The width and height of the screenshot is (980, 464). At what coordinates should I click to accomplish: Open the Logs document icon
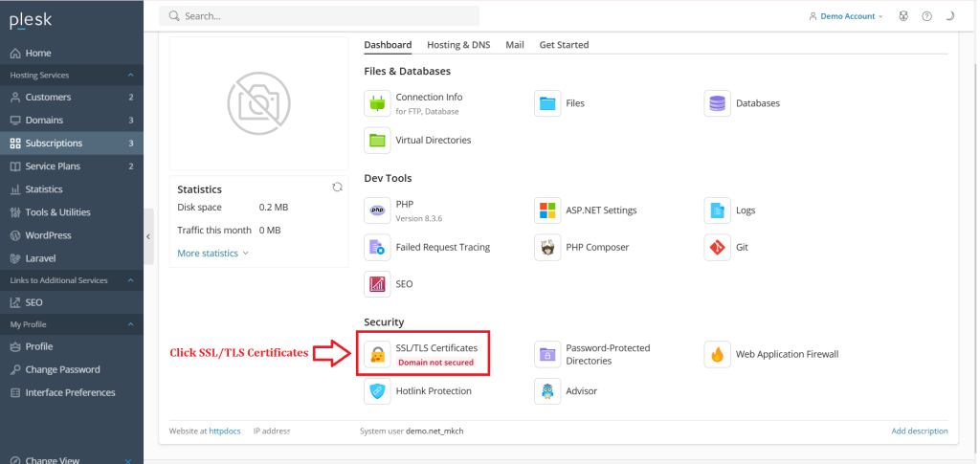coord(718,210)
